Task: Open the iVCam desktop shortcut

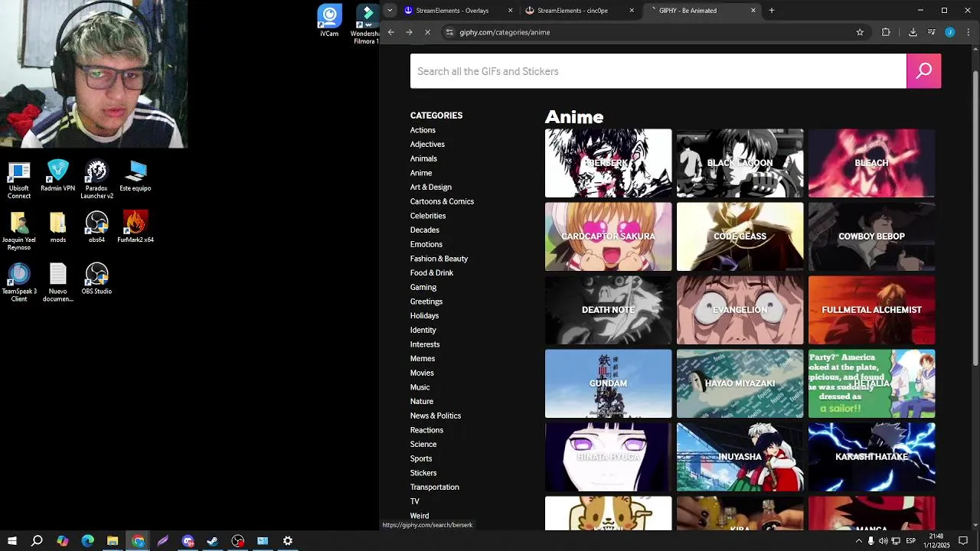Action: (329, 21)
